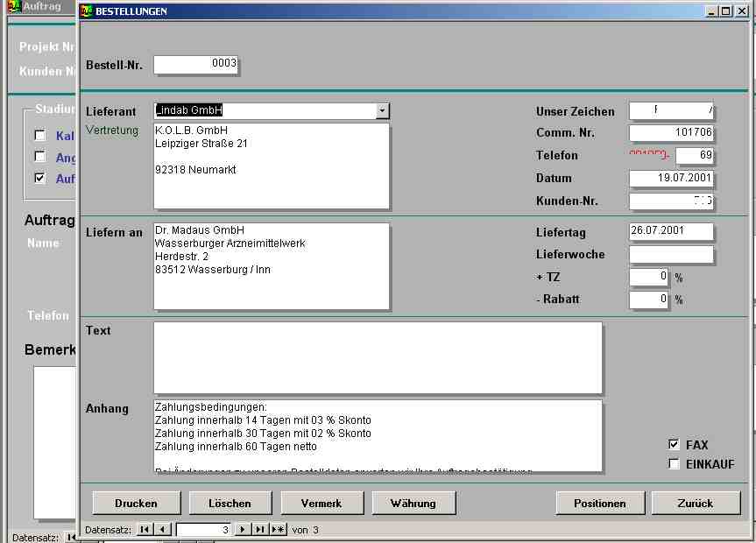Toggle the checked Auf checkbox in Stadium
The height and width of the screenshot is (543, 756).
coord(39,179)
